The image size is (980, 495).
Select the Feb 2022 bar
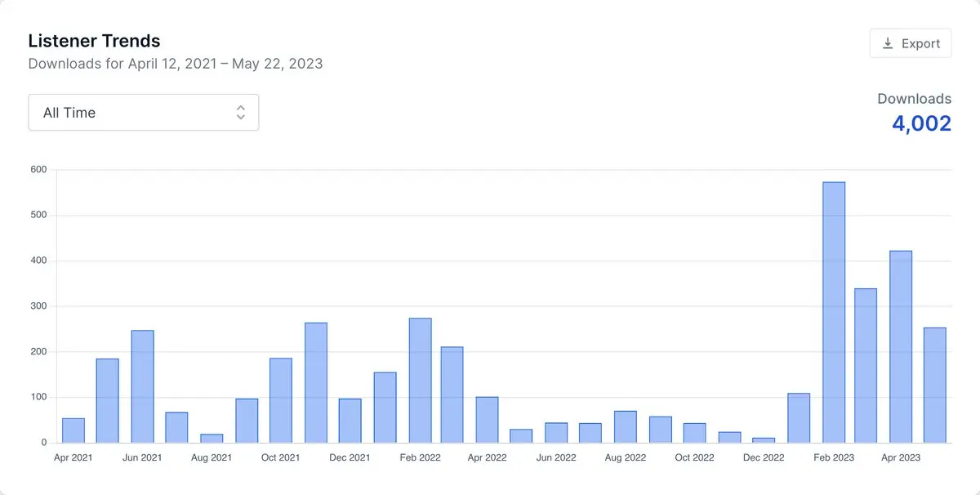[420, 380]
